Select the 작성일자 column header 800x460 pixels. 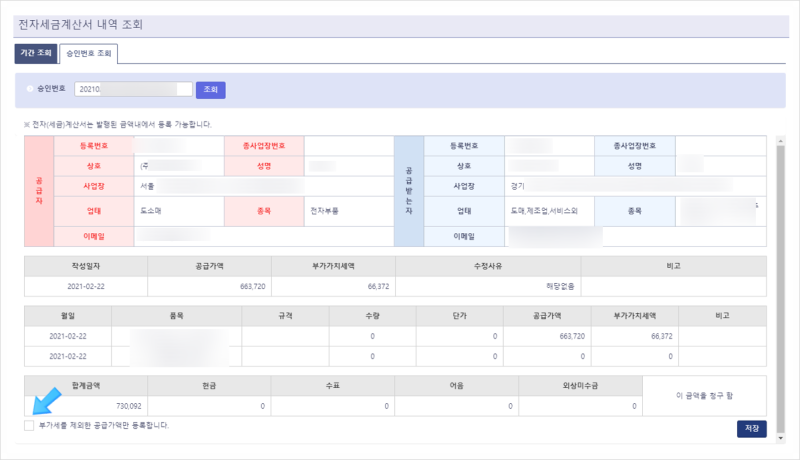pyautogui.click(x=86, y=266)
